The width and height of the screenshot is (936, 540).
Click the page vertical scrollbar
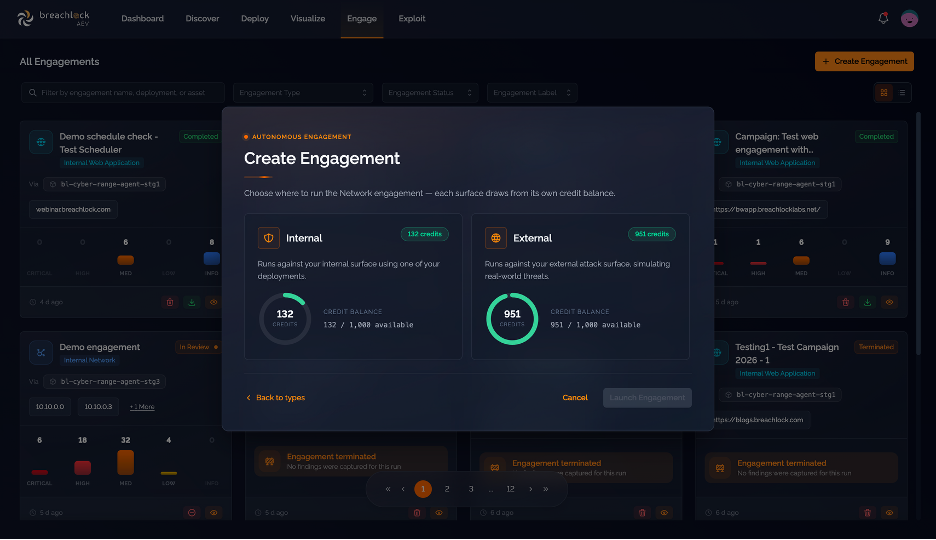coord(918,233)
